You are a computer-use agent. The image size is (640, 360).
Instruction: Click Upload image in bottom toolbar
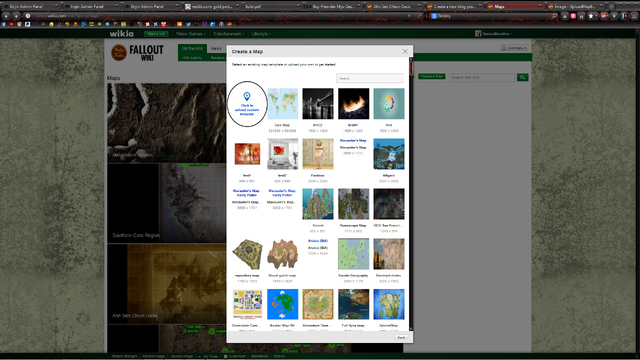(182, 356)
